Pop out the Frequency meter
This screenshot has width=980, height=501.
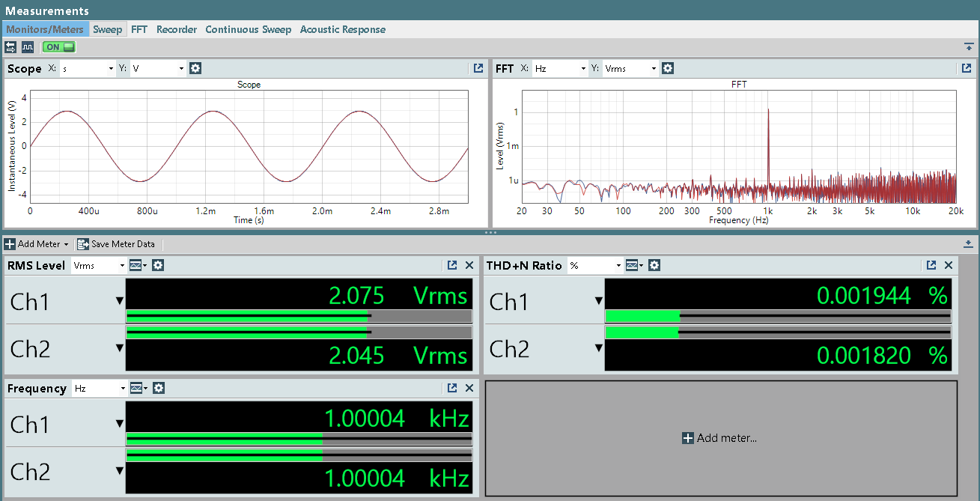pos(452,388)
